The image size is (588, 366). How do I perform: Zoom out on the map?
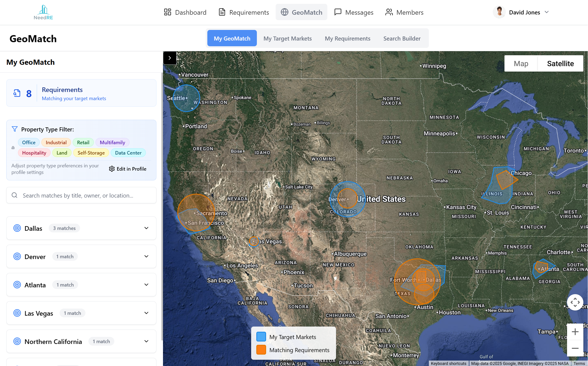[575, 348]
